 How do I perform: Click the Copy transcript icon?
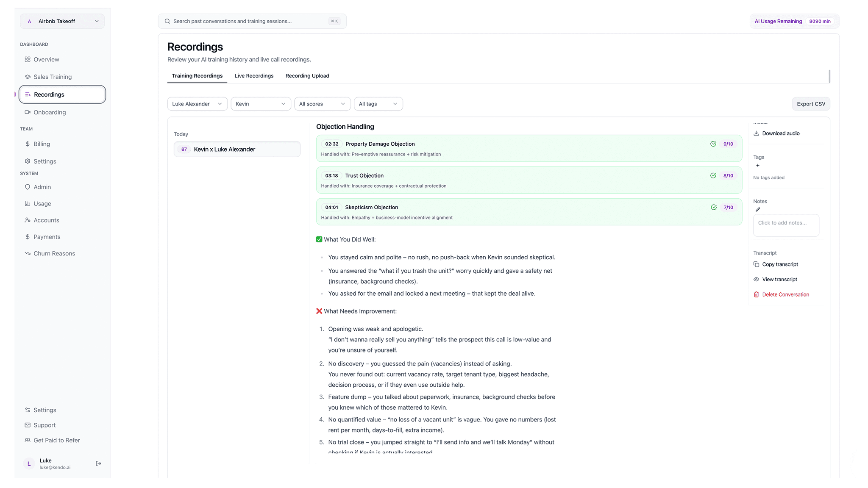757,264
